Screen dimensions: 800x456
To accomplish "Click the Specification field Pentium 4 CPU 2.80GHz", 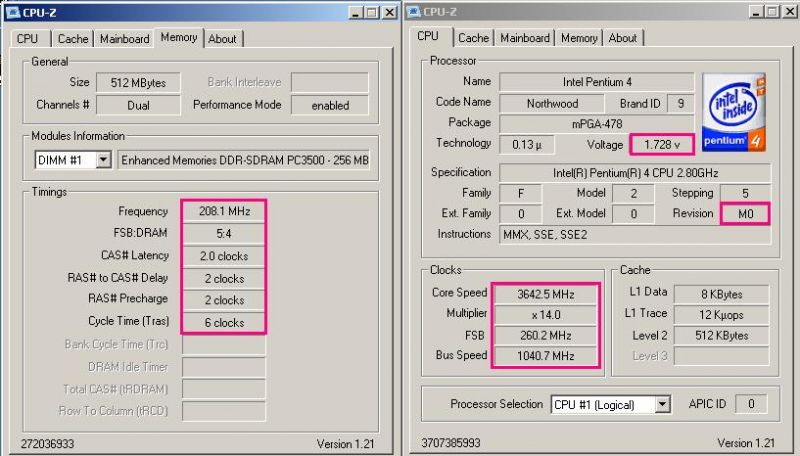I will click(x=635, y=173).
